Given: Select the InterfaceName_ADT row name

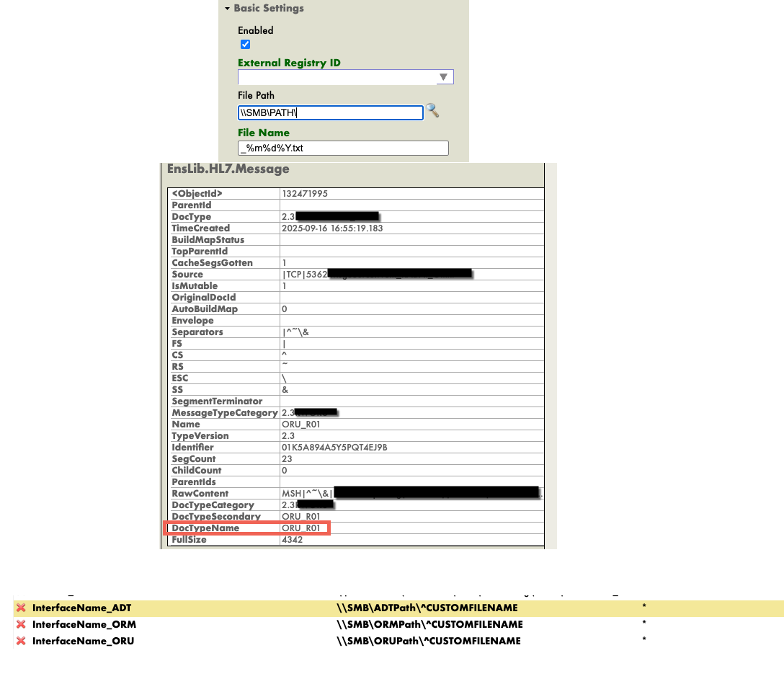Looking at the screenshot, I should (81, 608).
